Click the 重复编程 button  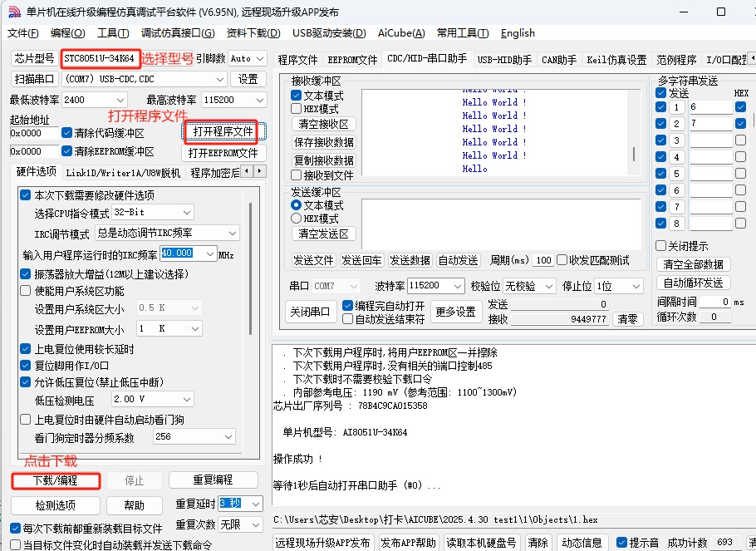point(213,480)
